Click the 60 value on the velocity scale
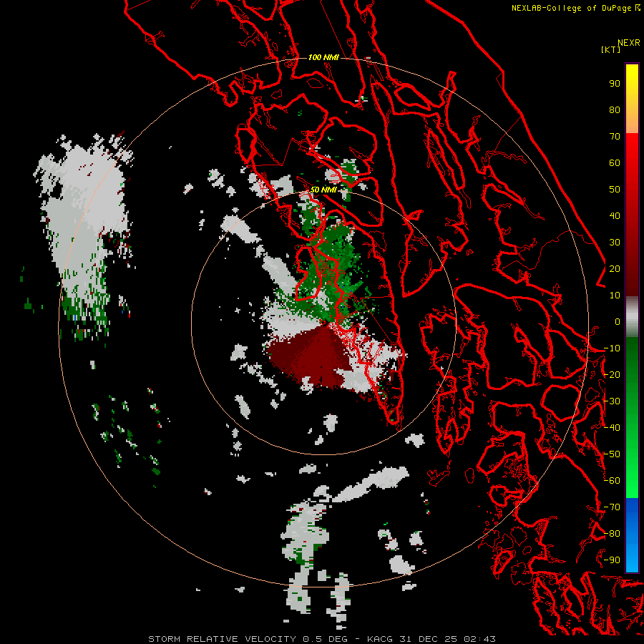 point(615,162)
